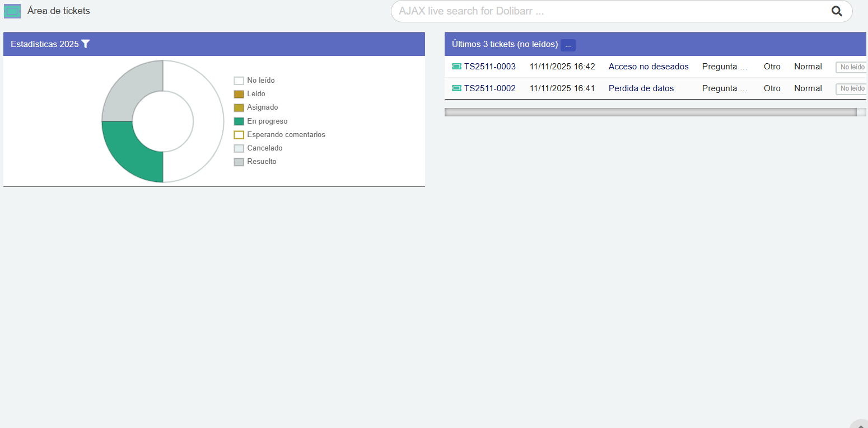
Task: Click the "Cancelado" legend color box
Action: click(239, 148)
